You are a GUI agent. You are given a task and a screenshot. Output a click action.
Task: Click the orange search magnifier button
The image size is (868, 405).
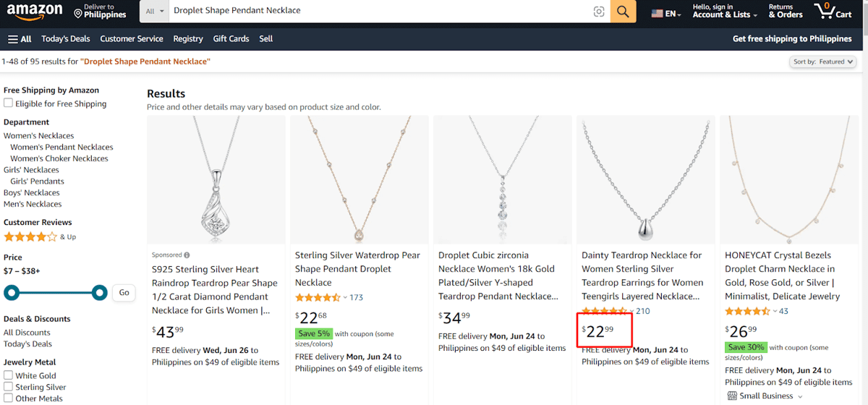pyautogui.click(x=623, y=12)
